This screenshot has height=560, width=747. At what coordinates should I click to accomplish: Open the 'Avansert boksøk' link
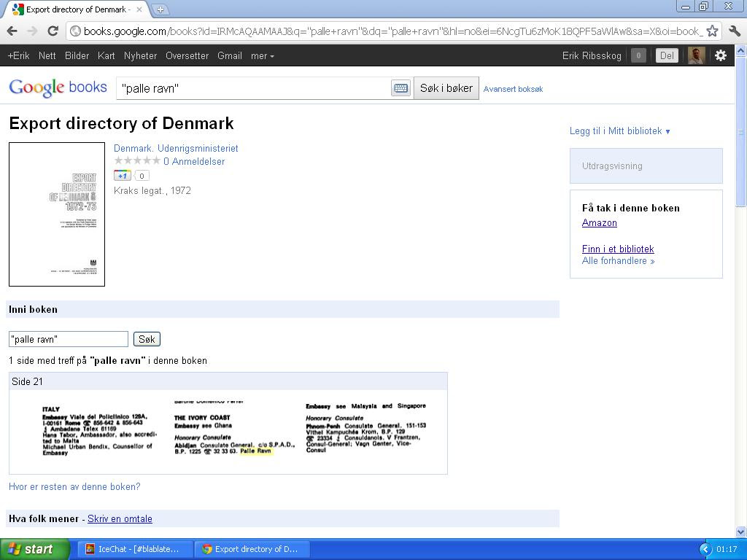[x=513, y=89]
